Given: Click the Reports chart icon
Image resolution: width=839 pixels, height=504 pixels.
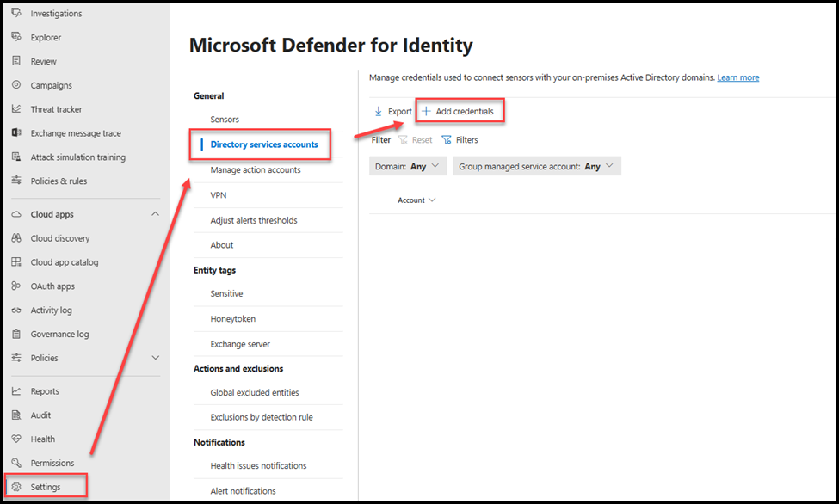Looking at the screenshot, I should (16, 391).
